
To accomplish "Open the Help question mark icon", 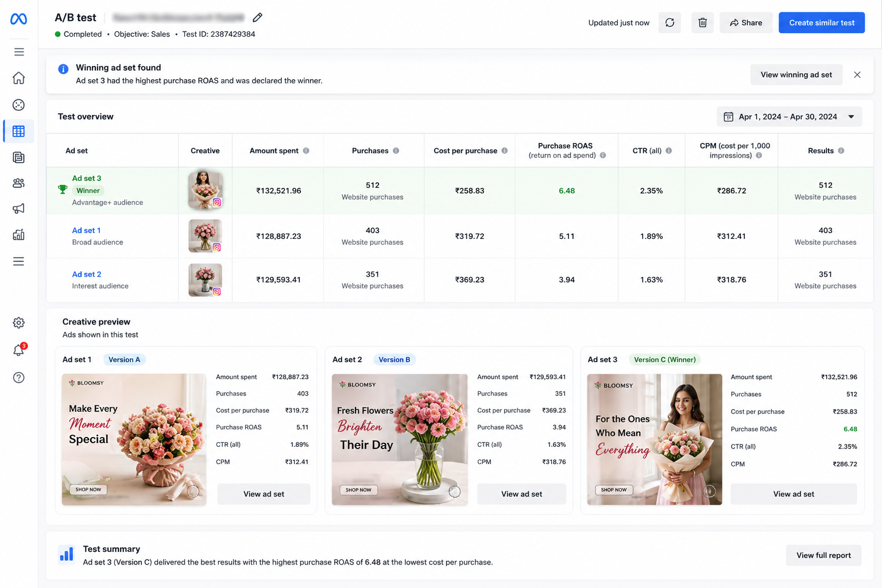I will click(19, 377).
